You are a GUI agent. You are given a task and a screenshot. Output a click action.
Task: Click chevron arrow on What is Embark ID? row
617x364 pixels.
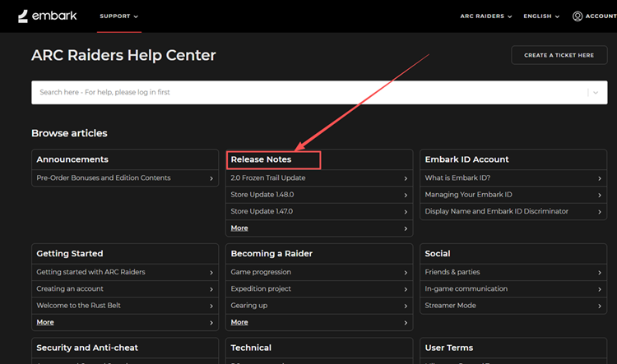click(x=600, y=178)
